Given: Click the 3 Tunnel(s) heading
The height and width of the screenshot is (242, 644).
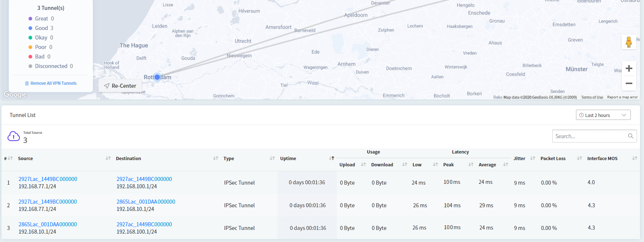Looking at the screenshot, I should (x=51, y=8).
